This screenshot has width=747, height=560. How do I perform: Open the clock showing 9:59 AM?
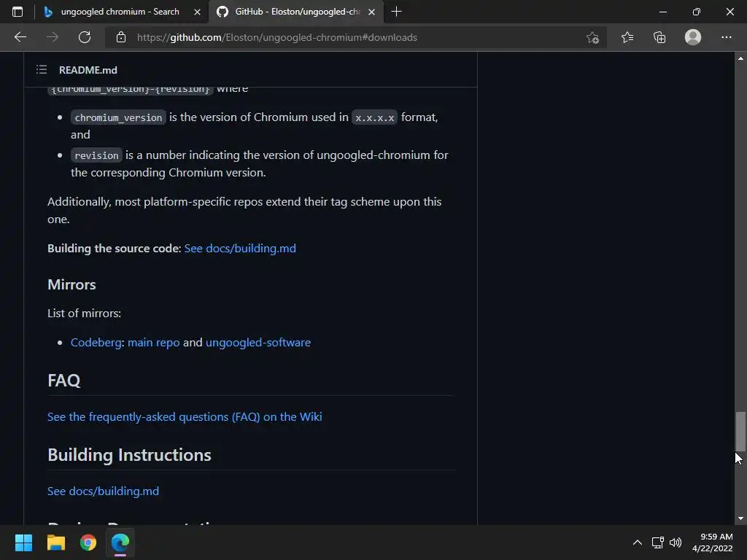click(713, 542)
